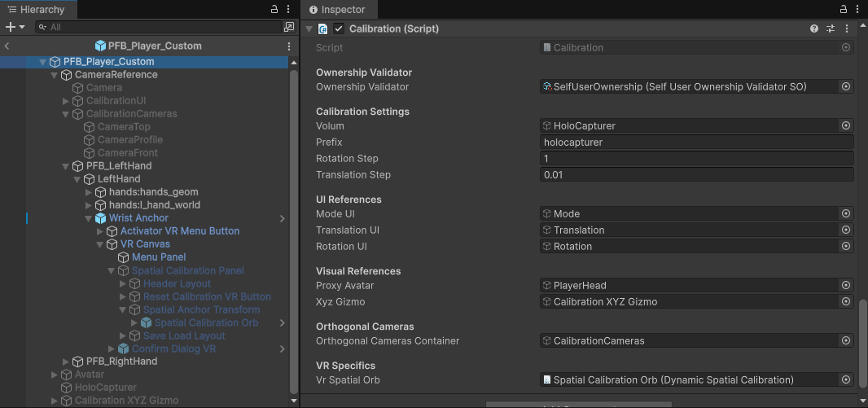Collapse the PFB_LeftHand node

(x=66, y=166)
